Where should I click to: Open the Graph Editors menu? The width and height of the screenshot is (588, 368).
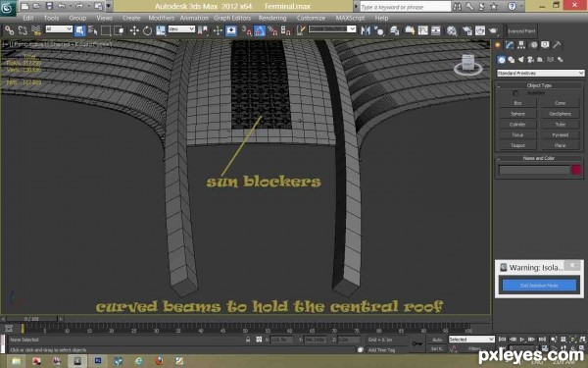tap(232, 18)
